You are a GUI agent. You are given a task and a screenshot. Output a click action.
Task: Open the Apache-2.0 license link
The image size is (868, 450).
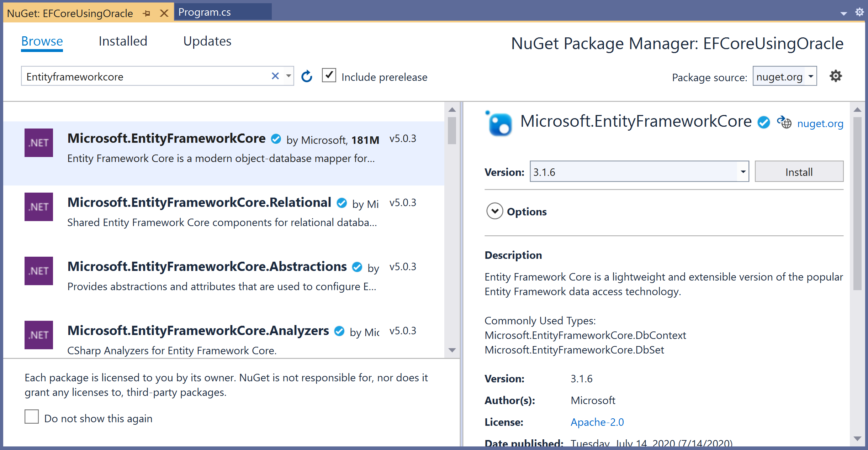pos(597,422)
